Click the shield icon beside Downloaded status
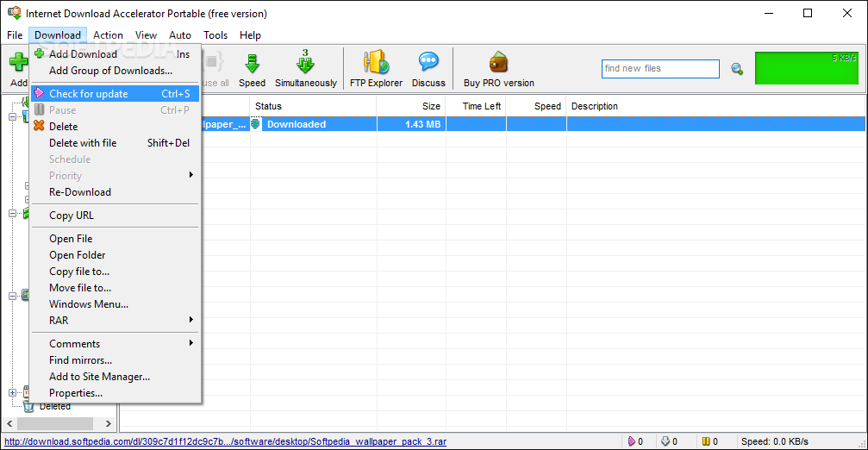 pos(255,124)
